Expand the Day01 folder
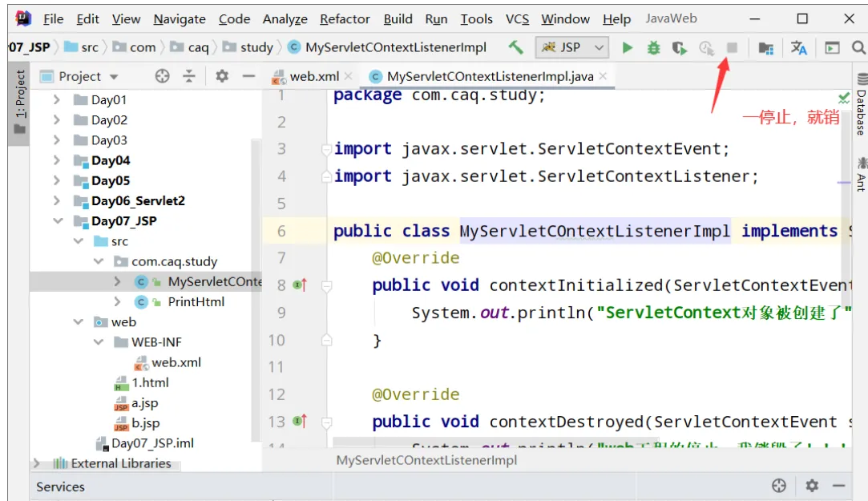Image resolution: width=868 pixels, height=501 pixels. click(56, 99)
